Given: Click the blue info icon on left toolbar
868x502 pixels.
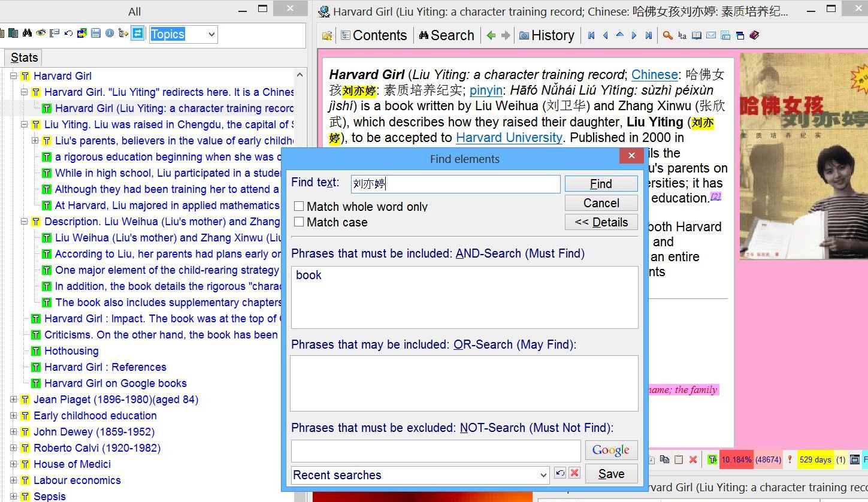Looking at the screenshot, I should click(110, 34).
